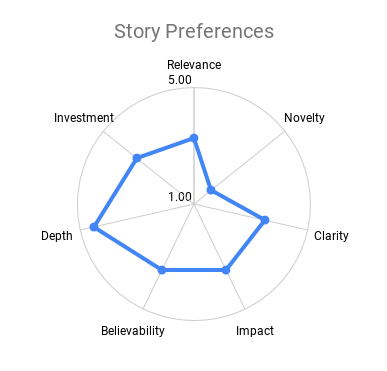The width and height of the screenshot is (387, 371).
Task: Click the Story Preferences chart title
Action: (194, 32)
